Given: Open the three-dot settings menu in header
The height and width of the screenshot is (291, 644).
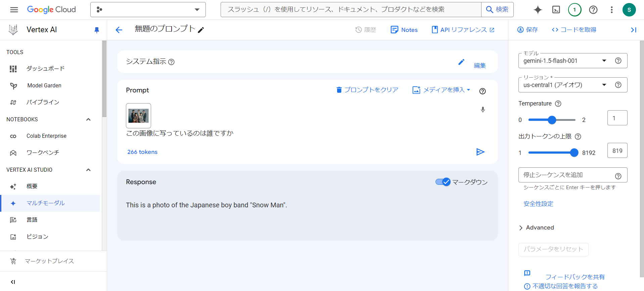Looking at the screenshot, I should click(612, 10).
